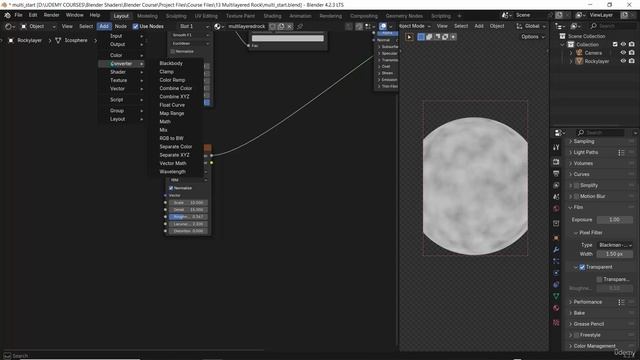Open the Object Data properties tab
The height and width of the screenshot is (360, 640).
(556, 296)
